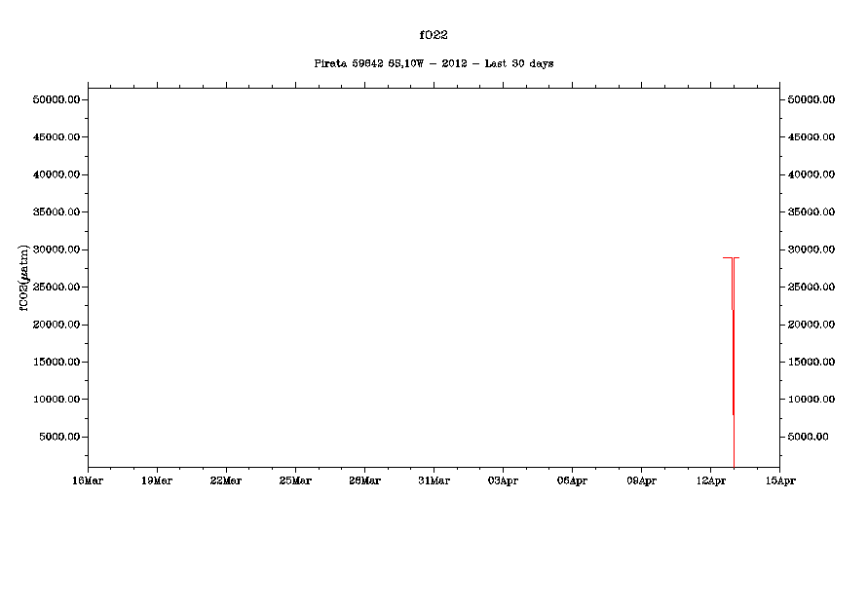Click the red horizontal cap near 29000
The height and width of the screenshot is (614, 868).
[x=731, y=258]
